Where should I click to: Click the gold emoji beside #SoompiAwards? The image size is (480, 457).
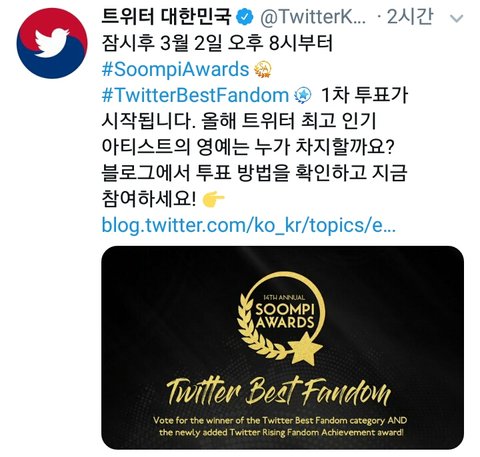coord(263,69)
